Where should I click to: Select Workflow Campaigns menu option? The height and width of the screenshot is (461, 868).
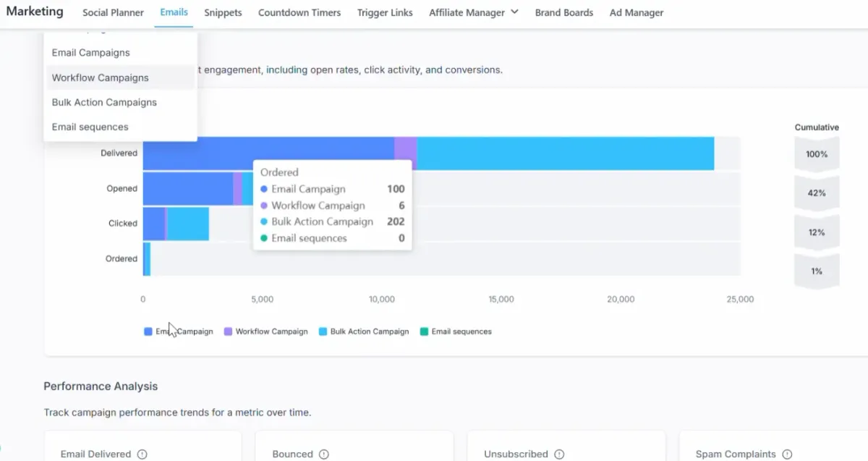[120, 77]
